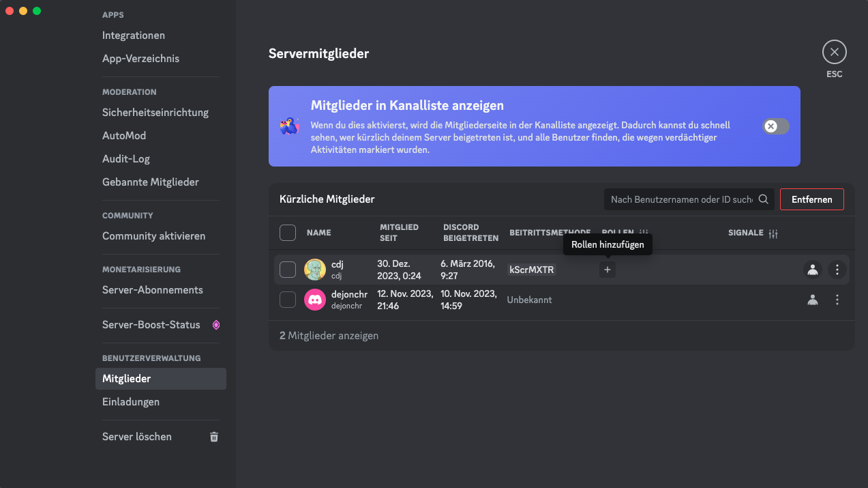This screenshot has width=868, height=488.
Task: Click dejonchr's Discord avatar
Action: tap(314, 300)
